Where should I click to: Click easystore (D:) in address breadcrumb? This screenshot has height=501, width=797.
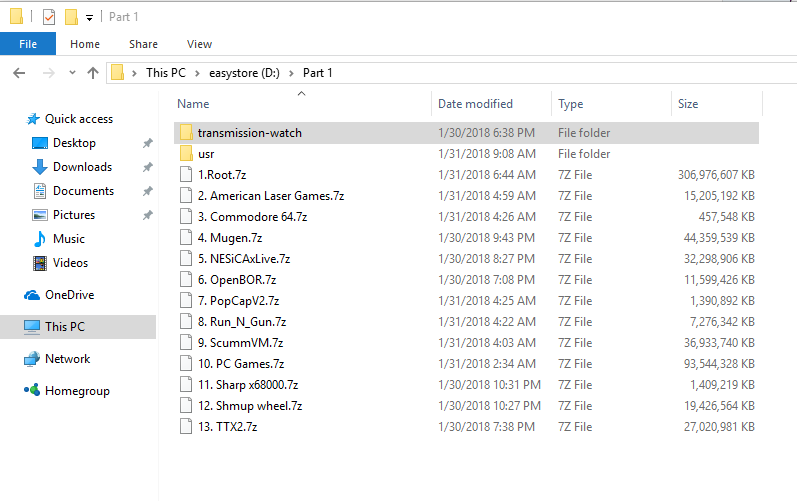coord(244,73)
